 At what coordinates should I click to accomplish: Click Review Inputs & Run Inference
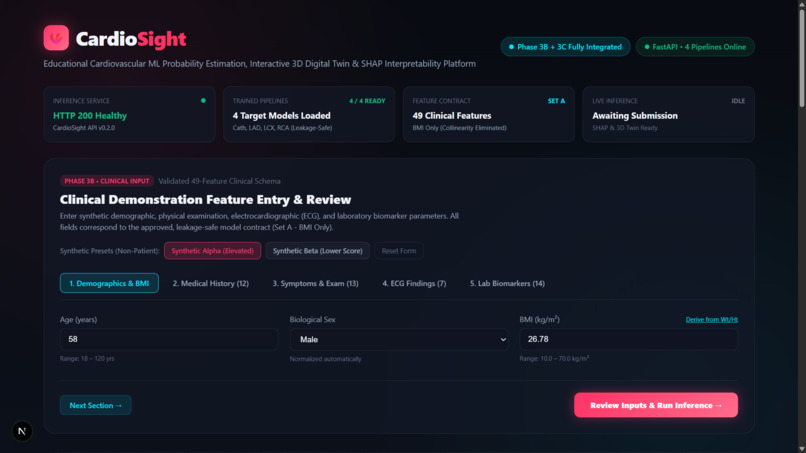coord(656,405)
